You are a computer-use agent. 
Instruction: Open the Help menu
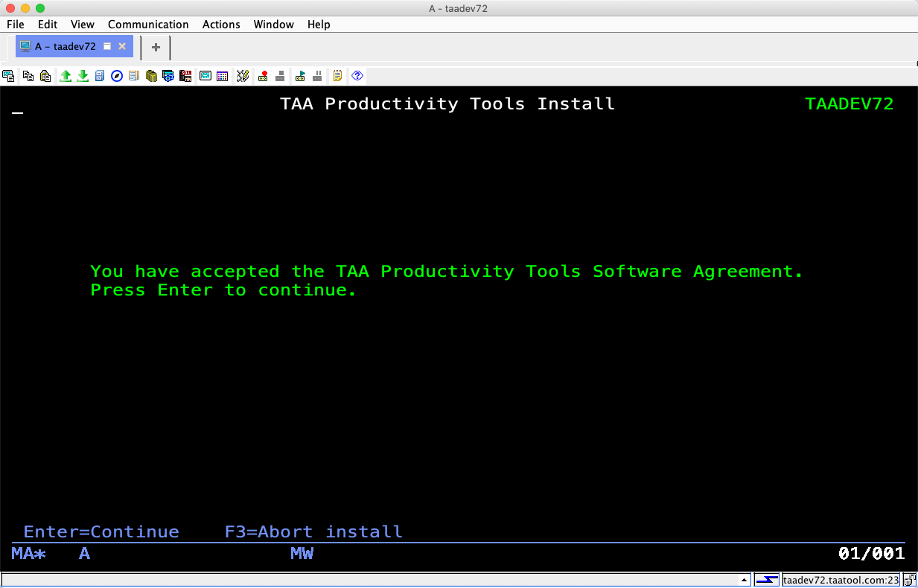point(319,25)
